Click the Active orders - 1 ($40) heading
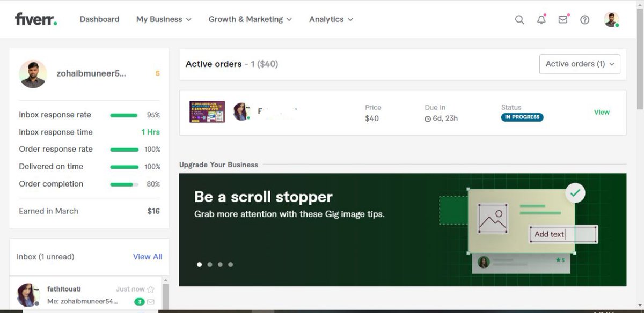644x313 pixels. click(x=232, y=64)
